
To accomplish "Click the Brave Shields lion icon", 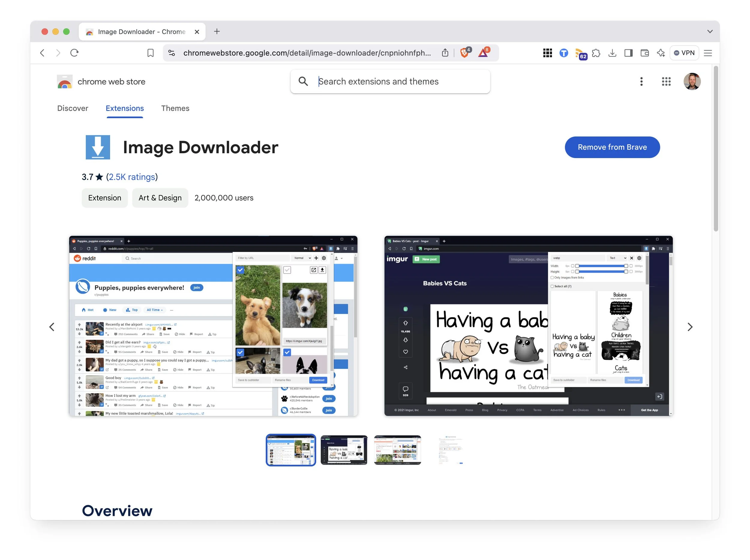I will [464, 53].
